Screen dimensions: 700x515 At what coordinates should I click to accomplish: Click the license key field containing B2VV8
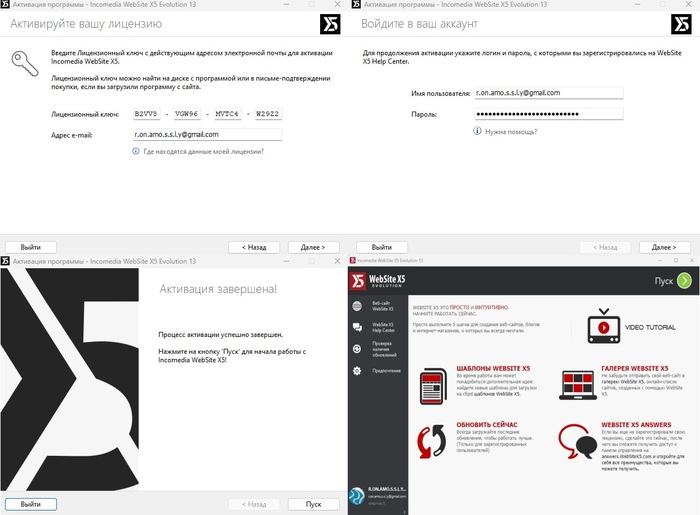146,114
